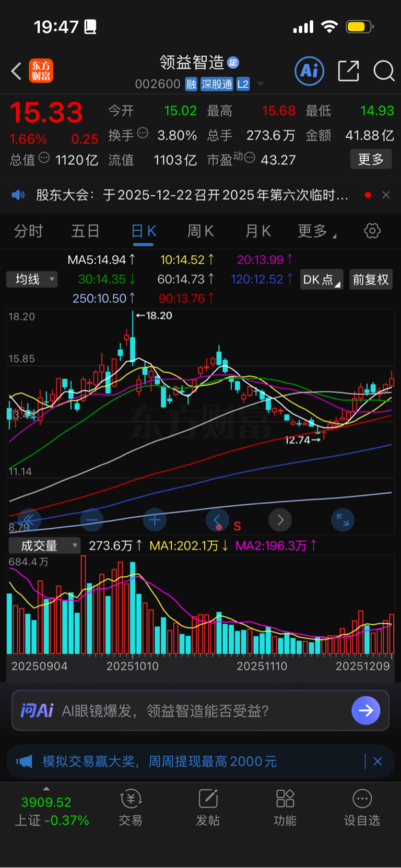Tap the green 30:14.35 MA value
The width and height of the screenshot is (401, 868).
(107, 279)
